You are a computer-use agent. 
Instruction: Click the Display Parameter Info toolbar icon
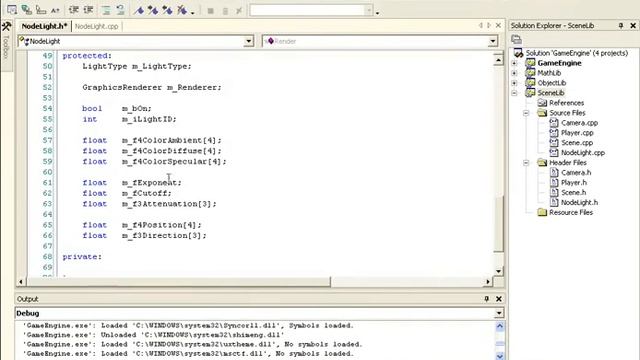coord(27,10)
